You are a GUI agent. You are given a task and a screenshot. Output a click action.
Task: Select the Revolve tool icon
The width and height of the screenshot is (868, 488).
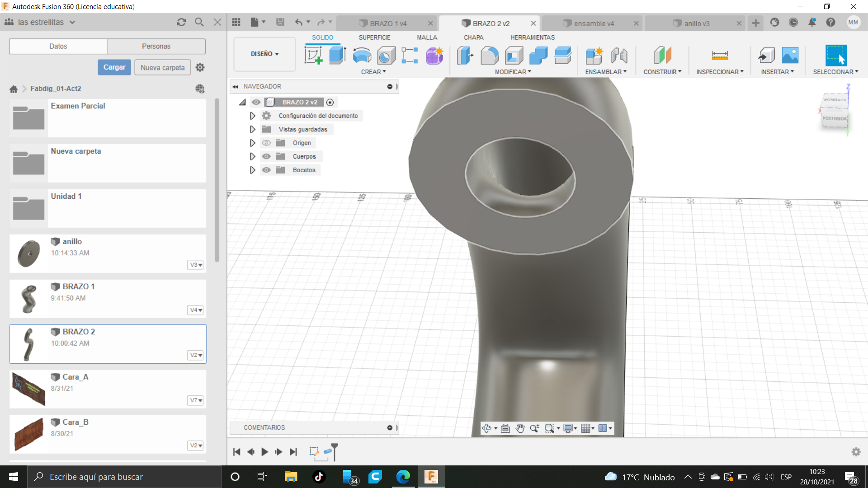pos(362,56)
